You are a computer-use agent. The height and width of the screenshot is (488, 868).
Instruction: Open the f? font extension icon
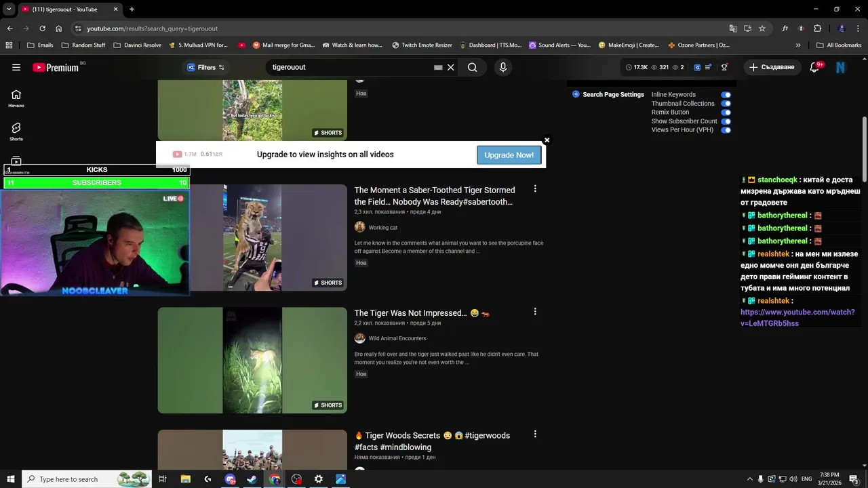(x=785, y=28)
